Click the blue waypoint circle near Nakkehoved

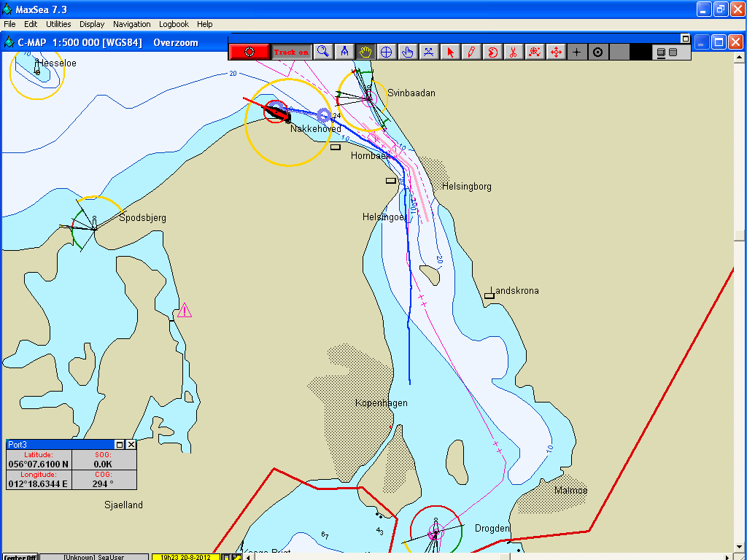coord(324,115)
